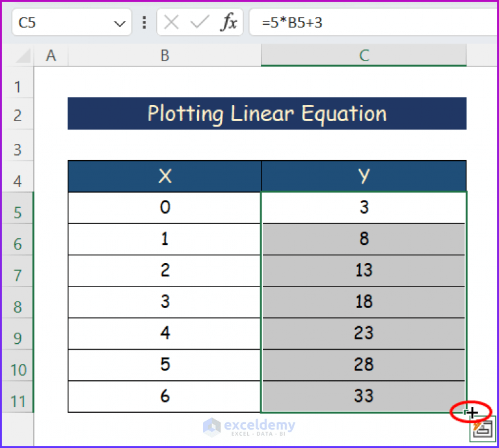Viewport: 499px width, 448px height.
Task: Select cell B11 containing 6
Action: [165, 396]
